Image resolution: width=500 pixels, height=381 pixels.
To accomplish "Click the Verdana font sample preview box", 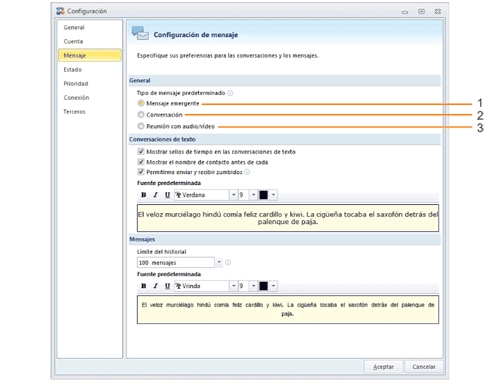I will click(288, 218).
